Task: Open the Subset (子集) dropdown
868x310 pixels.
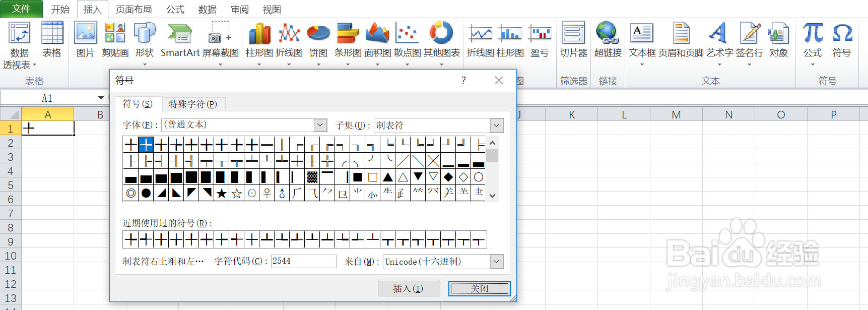Action: coord(496,125)
